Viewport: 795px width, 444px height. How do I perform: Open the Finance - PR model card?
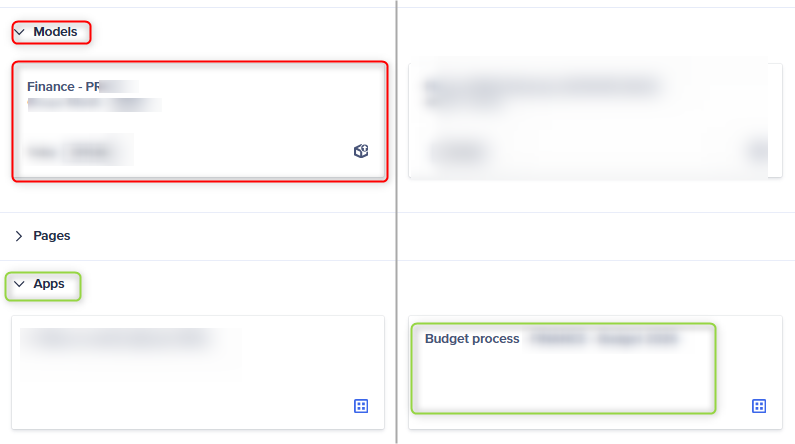coord(200,121)
